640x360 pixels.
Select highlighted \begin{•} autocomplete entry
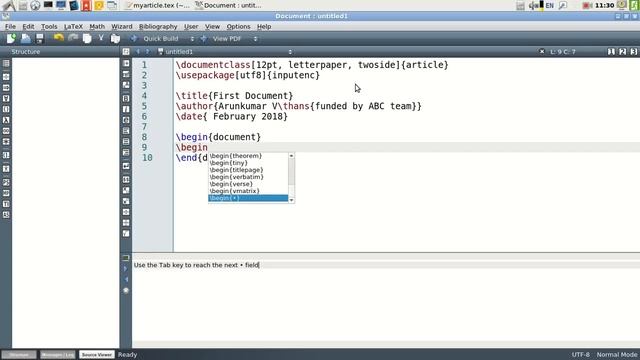pyautogui.click(x=248, y=198)
